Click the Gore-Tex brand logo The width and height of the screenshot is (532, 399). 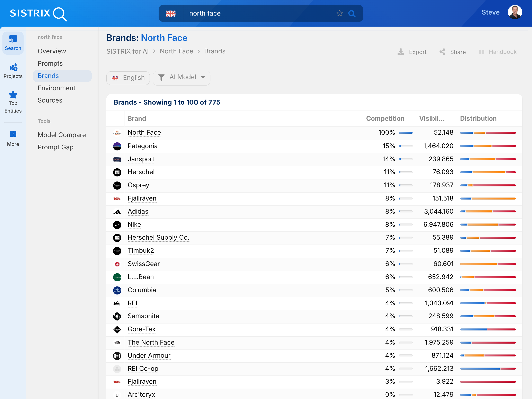click(x=117, y=329)
